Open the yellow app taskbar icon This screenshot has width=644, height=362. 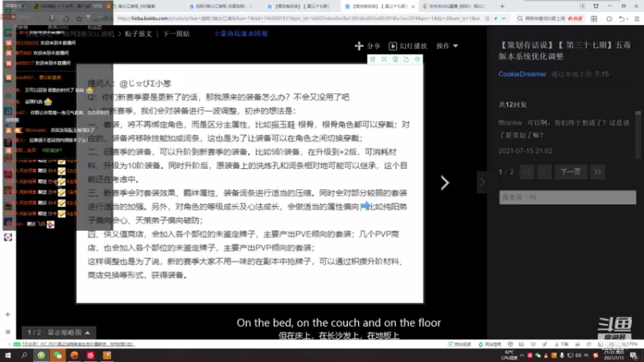(107, 356)
